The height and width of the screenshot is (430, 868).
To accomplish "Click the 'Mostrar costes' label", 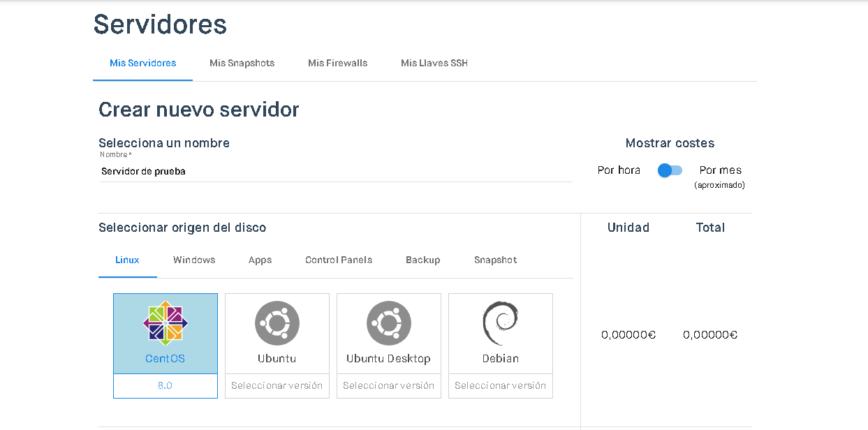I will pyautogui.click(x=670, y=143).
